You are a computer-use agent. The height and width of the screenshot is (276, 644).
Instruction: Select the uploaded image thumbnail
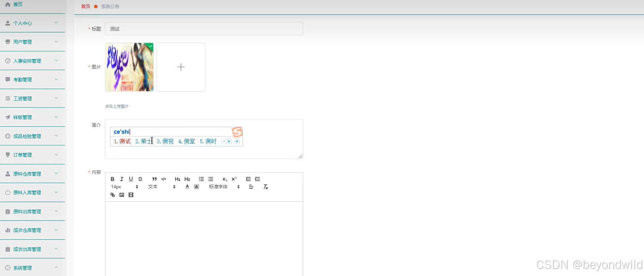129,67
